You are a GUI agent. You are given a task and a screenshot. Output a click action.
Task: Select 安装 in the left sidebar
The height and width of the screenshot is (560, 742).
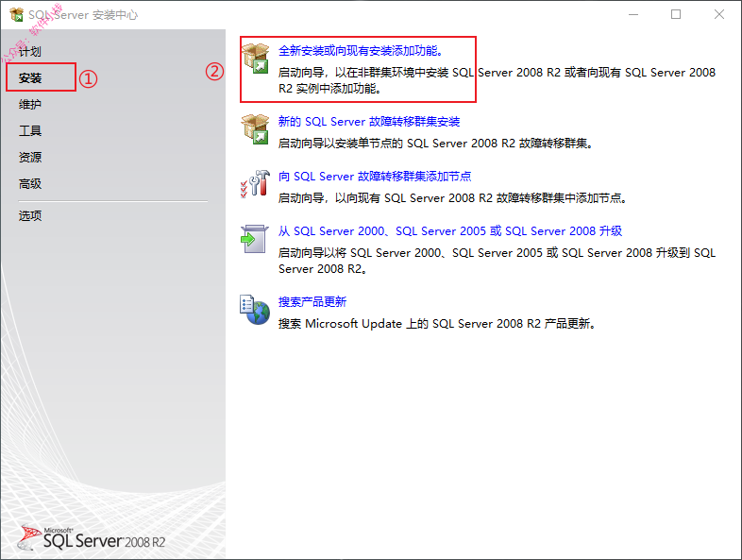pos(30,78)
